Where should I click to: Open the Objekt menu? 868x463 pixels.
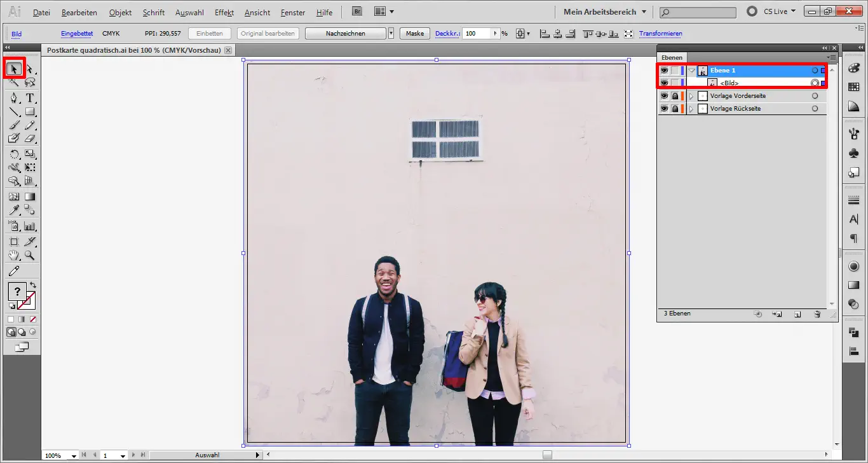(x=120, y=13)
